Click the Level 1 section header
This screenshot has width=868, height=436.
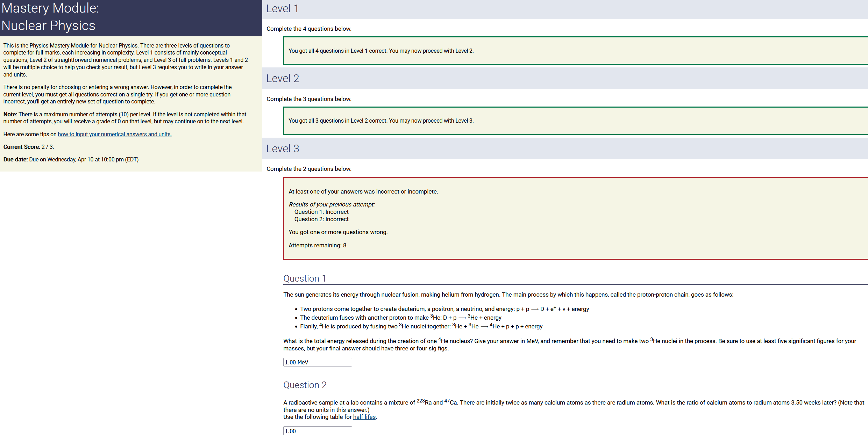point(282,9)
